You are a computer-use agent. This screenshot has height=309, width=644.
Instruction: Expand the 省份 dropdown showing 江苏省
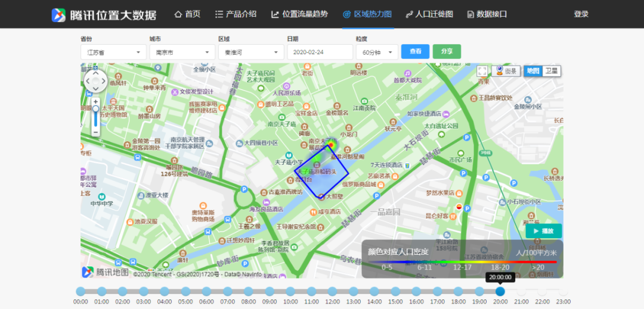113,52
